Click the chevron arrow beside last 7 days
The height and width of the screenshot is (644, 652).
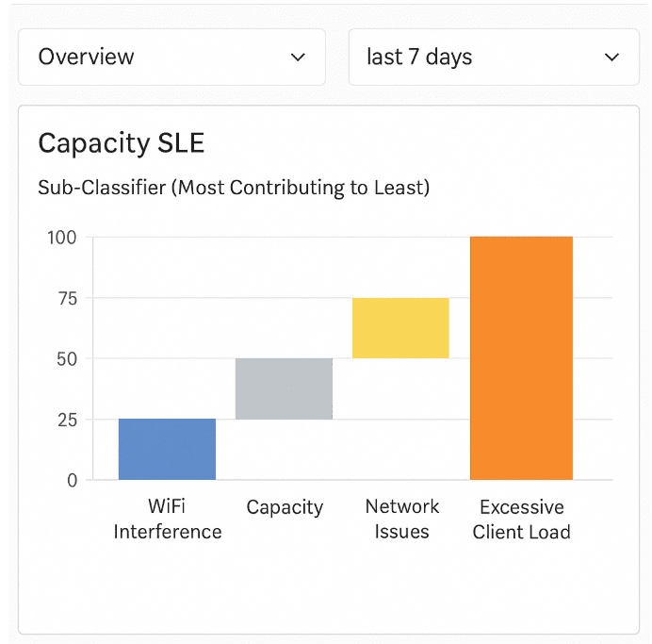click(x=611, y=58)
